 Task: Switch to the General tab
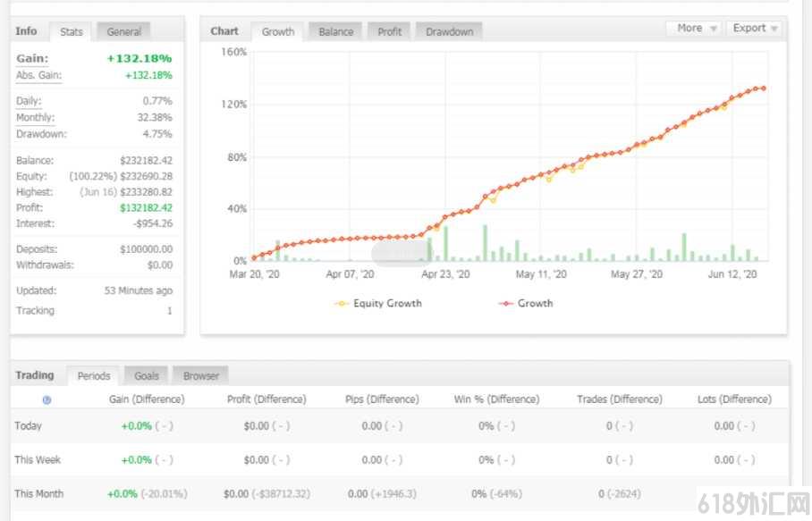123,32
